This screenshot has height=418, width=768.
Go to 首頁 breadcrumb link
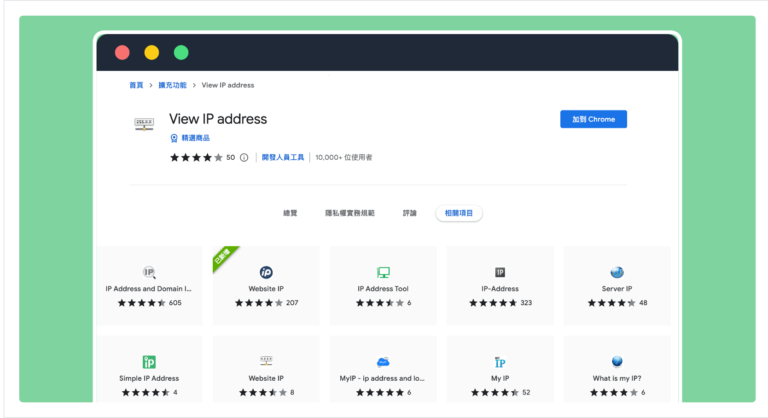[136, 85]
